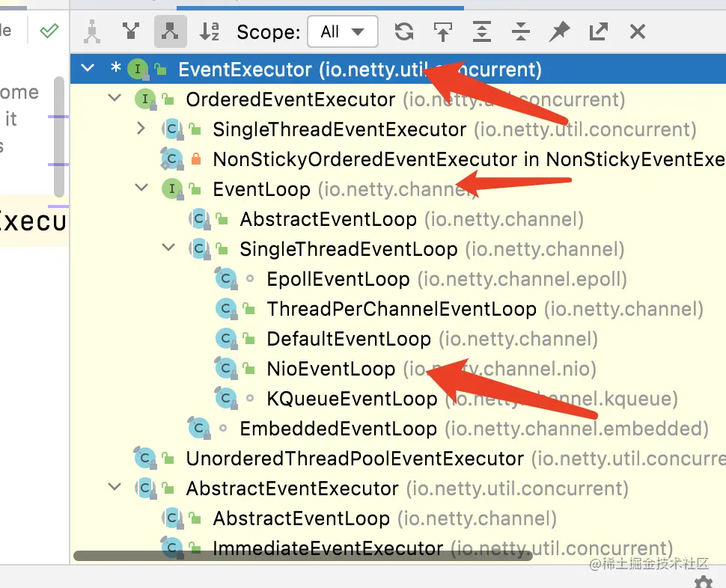Select AbstractEventLoop under EventLoop
Viewport: 726px width, 588px height.
[x=398, y=219]
